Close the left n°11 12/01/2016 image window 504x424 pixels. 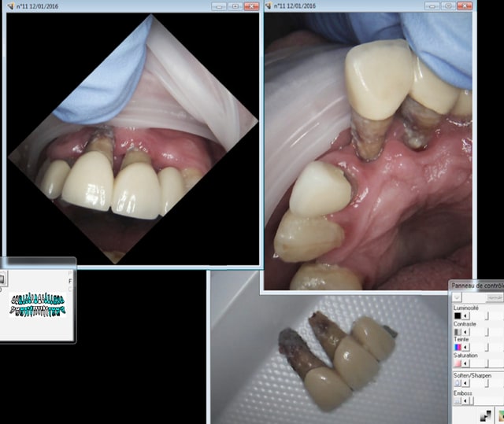251,6
